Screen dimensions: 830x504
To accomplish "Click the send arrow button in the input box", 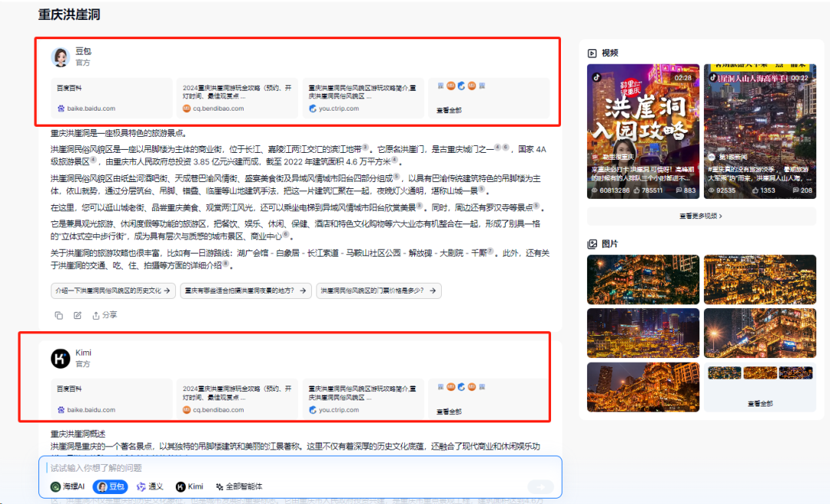I will (x=540, y=486).
